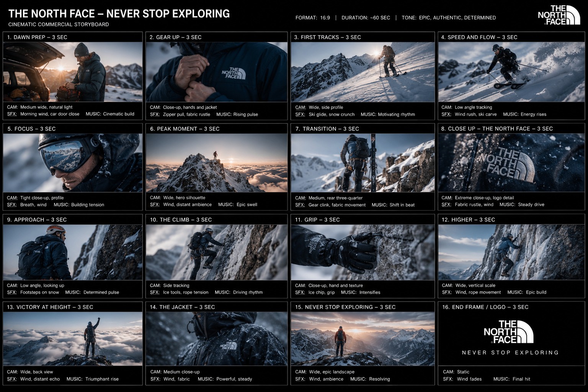Click the '6. PEAK MOMENT – 3 SEC' heading

[x=185, y=129]
